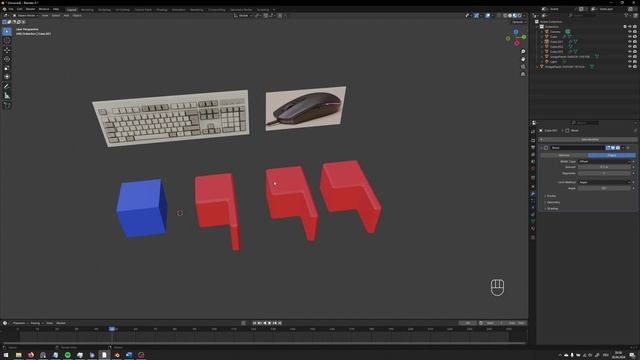The height and width of the screenshot is (360, 640).
Task: Toggle Bevel modifier edit mode display
Action: pos(608,148)
